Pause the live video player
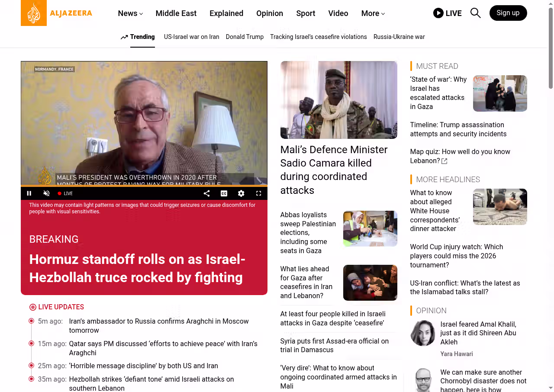The width and height of the screenshot is (554, 392). pyautogui.click(x=29, y=193)
